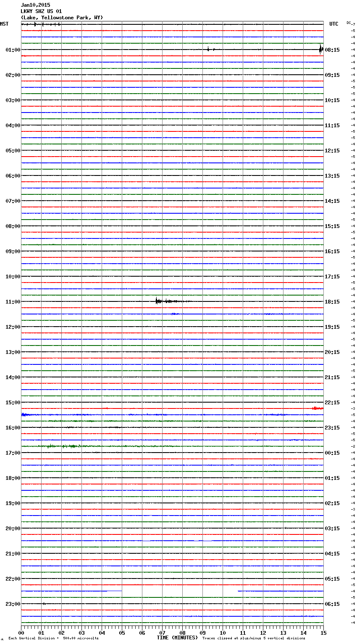Screen dimensions: 357x644
Task: Select the 11:00 MST row label
Action: (13, 302)
